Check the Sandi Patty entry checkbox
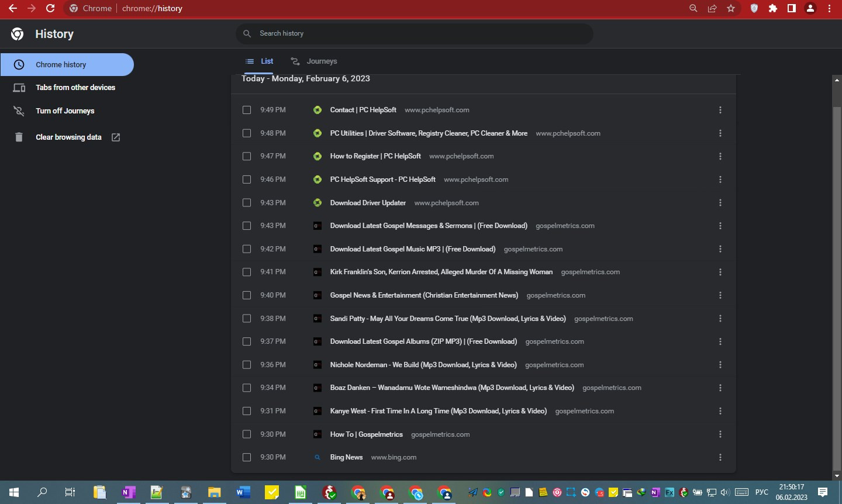 tap(247, 319)
